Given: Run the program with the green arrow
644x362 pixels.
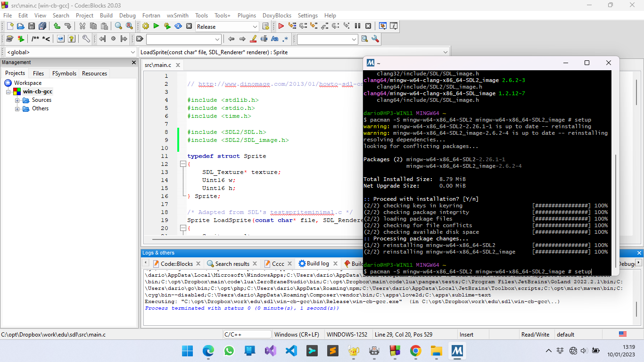Looking at the screenshot, I should pos(156,26).
